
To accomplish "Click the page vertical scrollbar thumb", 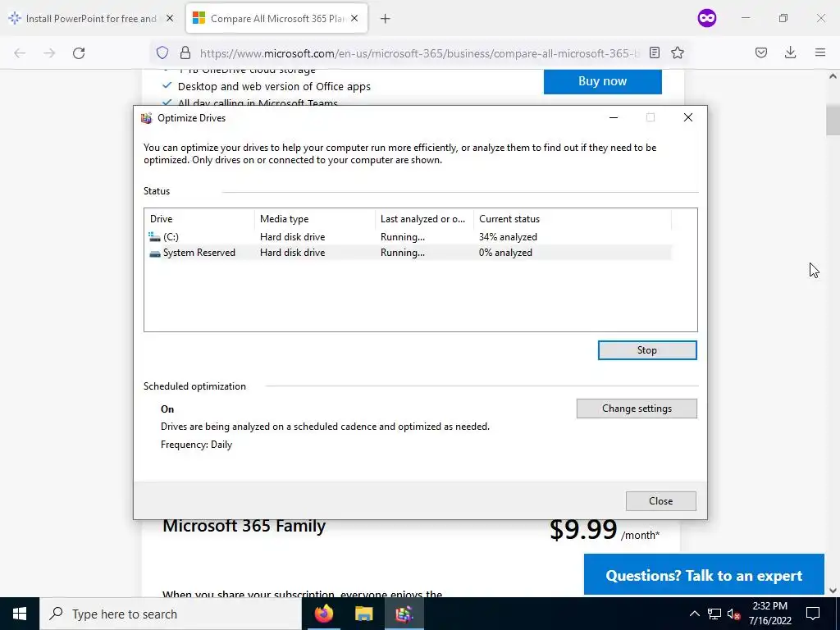I will pyautogui.click(x=833, y=121).
